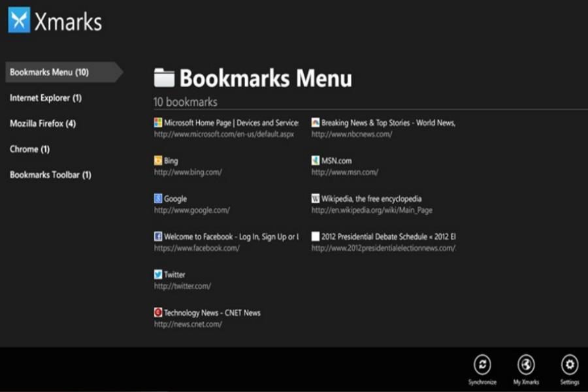This screenshot has width=588, height=392.
Task: Switch to Chrome (1) folder
Action: [x=30, y=149]
